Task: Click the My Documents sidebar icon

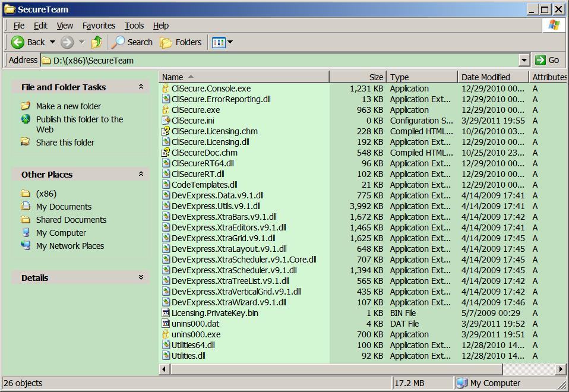Action: pos(26,206)
